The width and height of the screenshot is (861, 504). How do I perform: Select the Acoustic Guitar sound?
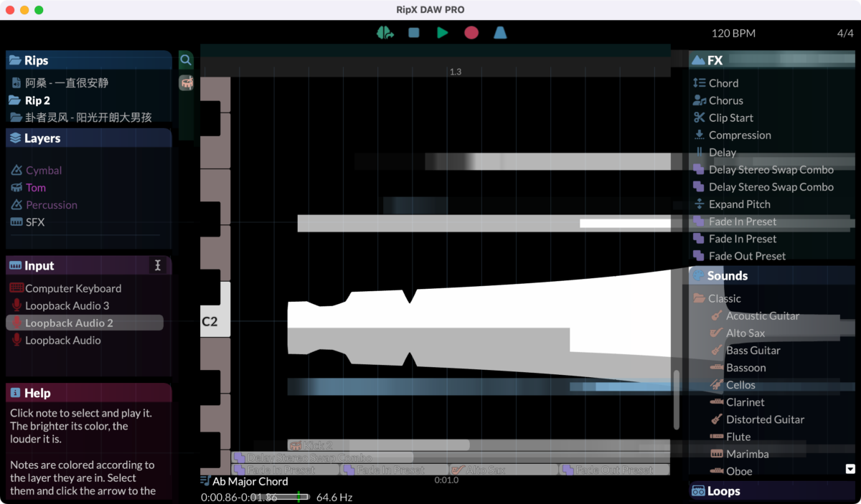(763, 315)
